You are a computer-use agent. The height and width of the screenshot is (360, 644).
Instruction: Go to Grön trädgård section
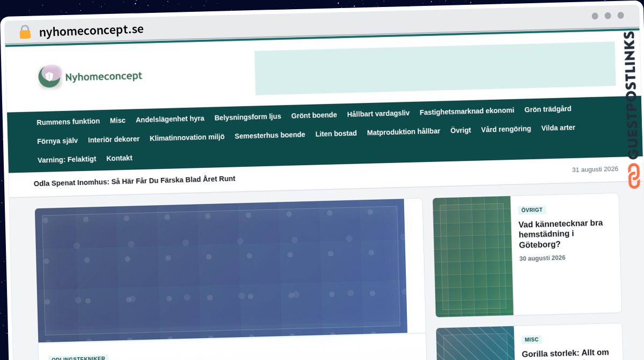coord(548,109)
